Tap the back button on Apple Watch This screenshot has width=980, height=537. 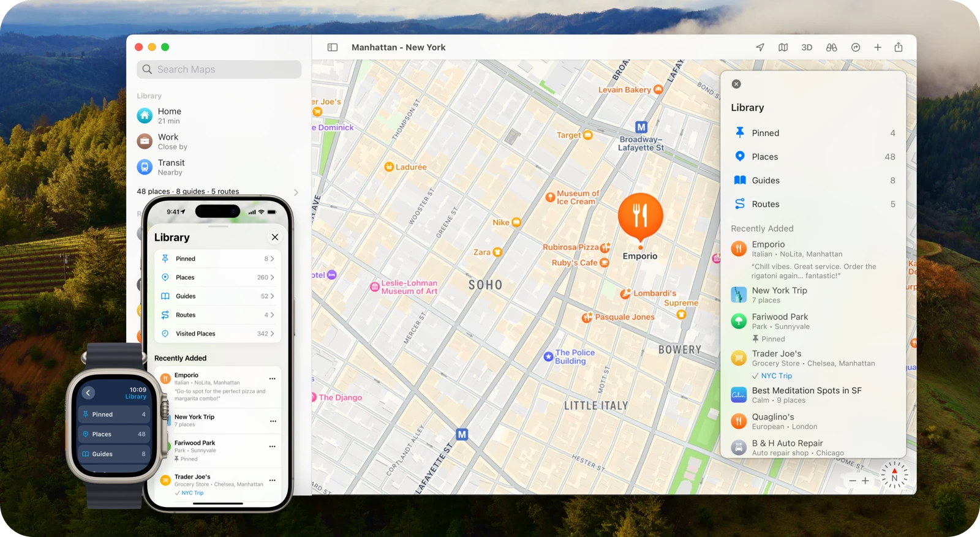point(88,393)
